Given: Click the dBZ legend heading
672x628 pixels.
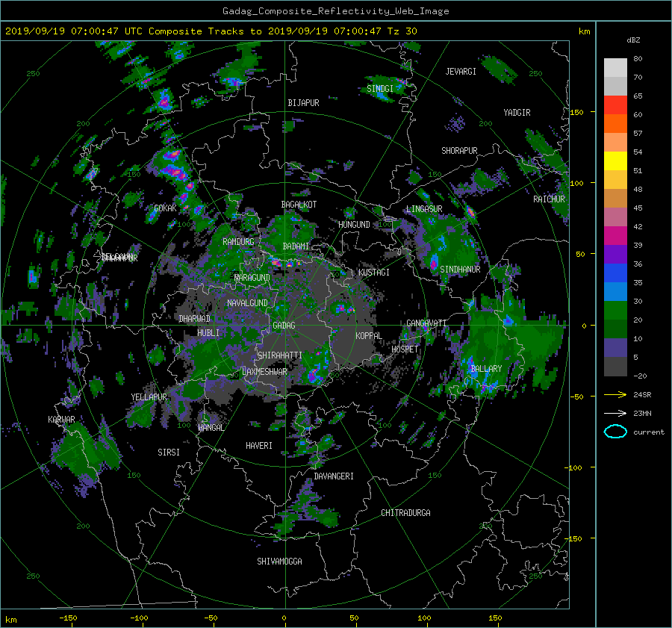Looking at the screenshot, I should click(x=633, y=40).
